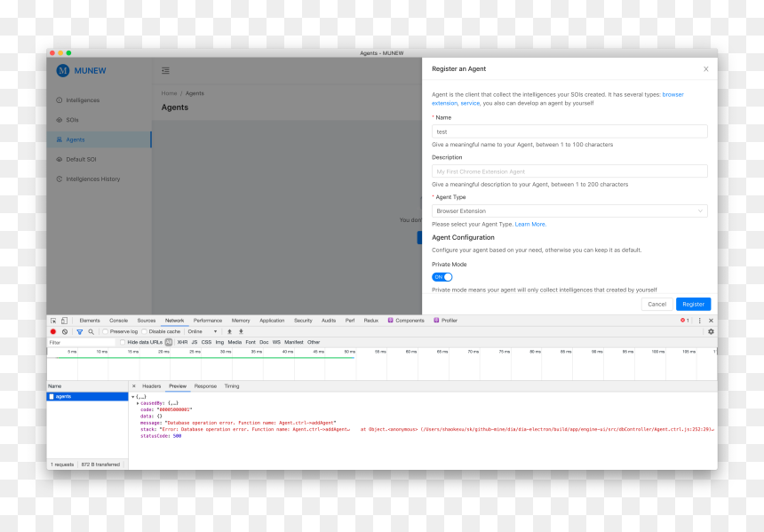
Task: Stop recording network log with red button
Action: [53, 332]
